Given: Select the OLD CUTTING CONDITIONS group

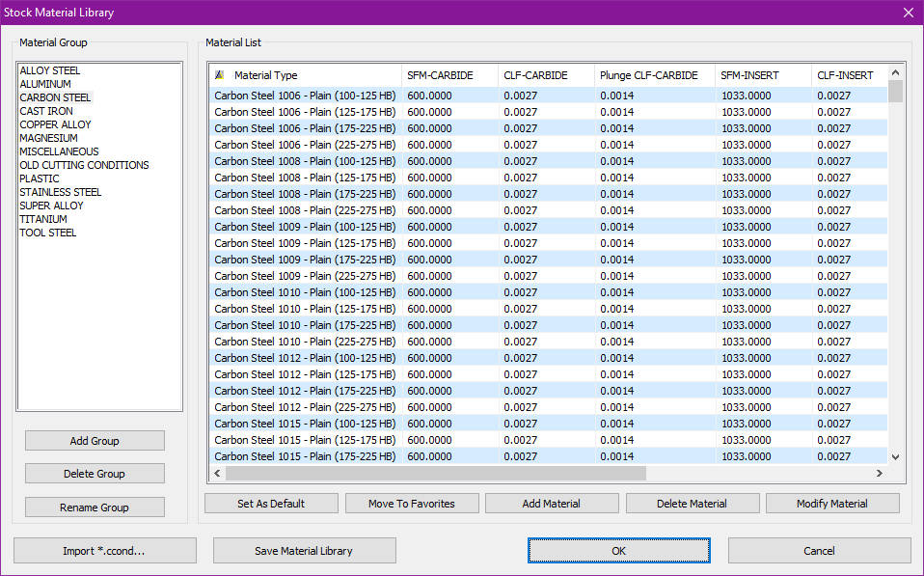Looking at the screenshot, I should (84, 165).
